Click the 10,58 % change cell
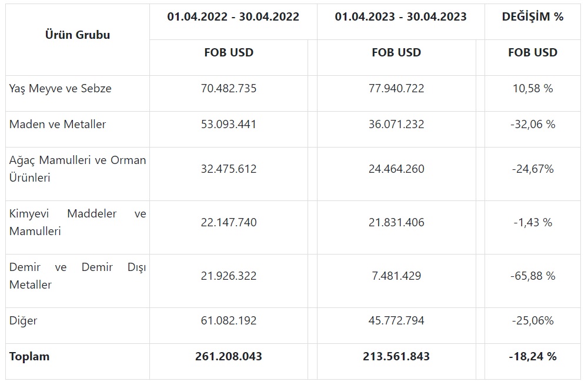The image size is (588, 385). pos(532,89)
